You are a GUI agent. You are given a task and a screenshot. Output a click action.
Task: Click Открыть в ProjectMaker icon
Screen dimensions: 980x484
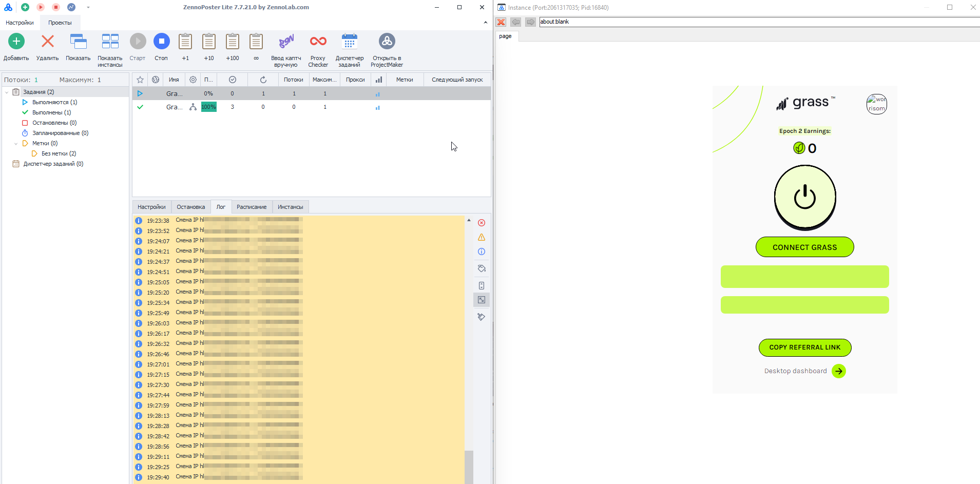pyautogui.click(x=387, y=41)
